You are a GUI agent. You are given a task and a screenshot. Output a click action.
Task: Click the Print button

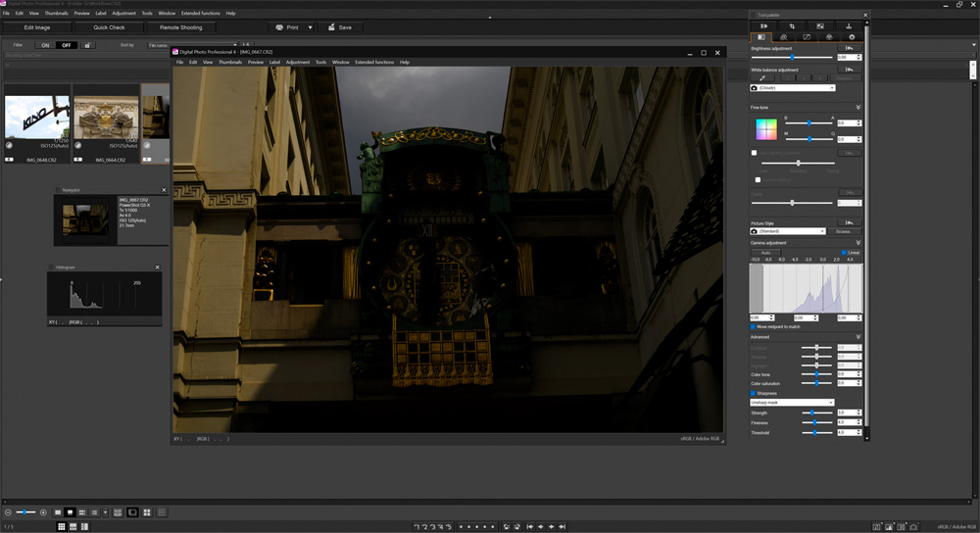click(287, 27)
